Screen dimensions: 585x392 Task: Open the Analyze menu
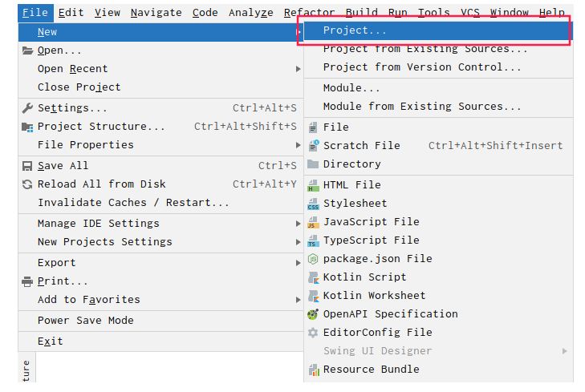click(250, 13)
